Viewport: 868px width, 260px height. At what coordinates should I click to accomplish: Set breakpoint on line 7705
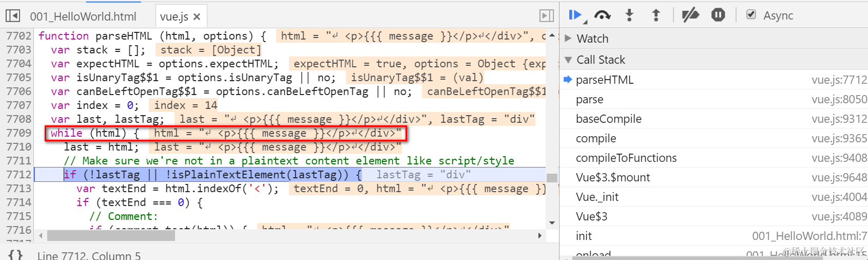pyautogui.click(x=18, y=78)
